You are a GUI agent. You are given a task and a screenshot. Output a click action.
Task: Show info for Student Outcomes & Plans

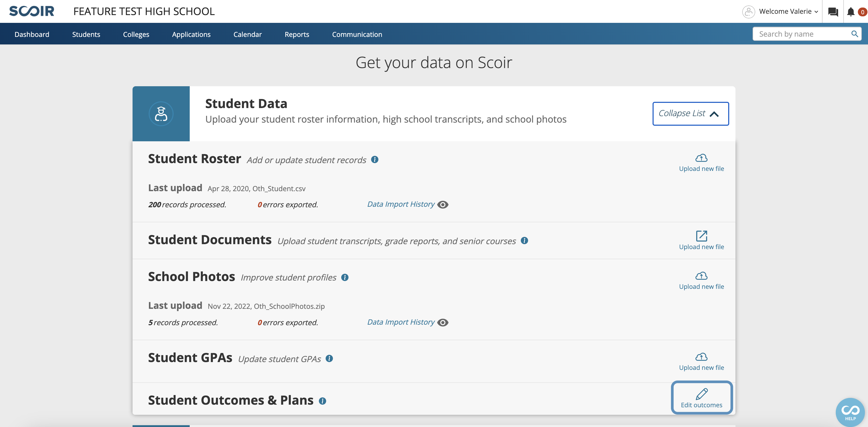tap(323, 401)
